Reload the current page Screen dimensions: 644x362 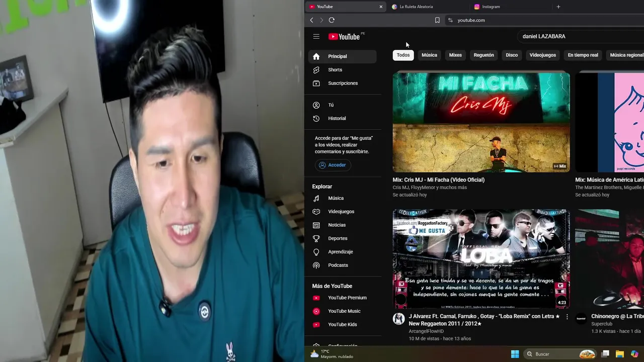click(x=332, y=20)
